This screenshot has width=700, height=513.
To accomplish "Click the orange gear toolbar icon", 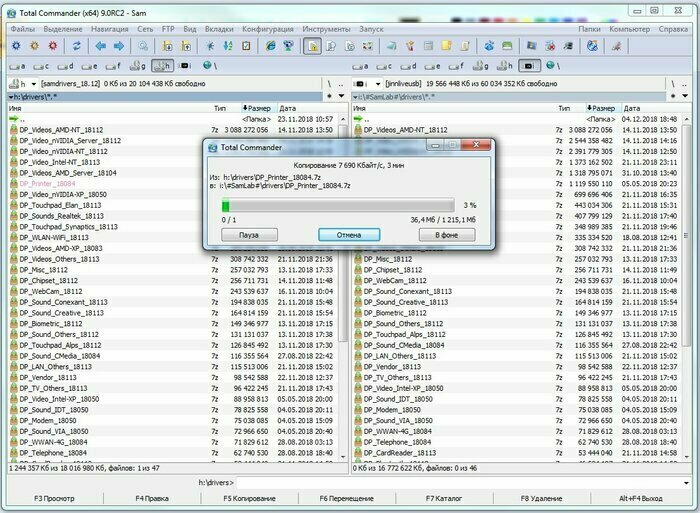I will coord(34,46).
